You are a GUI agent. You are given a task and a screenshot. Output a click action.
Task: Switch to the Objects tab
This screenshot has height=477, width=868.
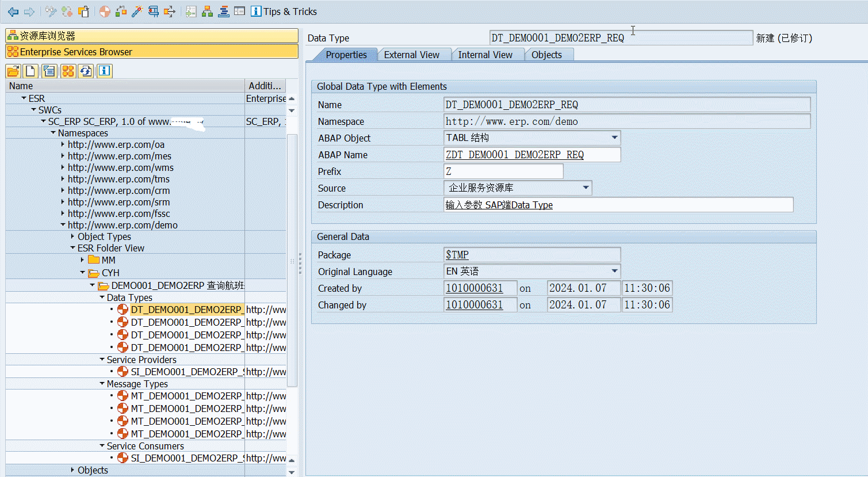(546, 55)
